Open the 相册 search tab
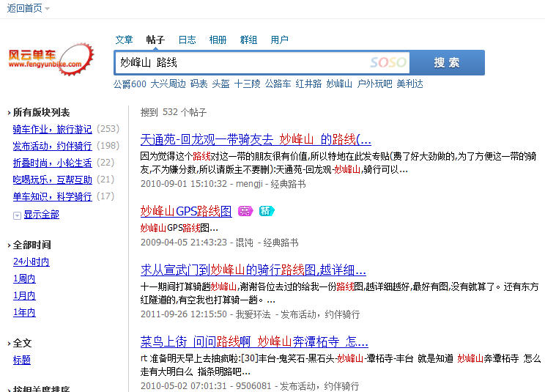This screenshot has width=545, height=392. (x=218, y=40)
